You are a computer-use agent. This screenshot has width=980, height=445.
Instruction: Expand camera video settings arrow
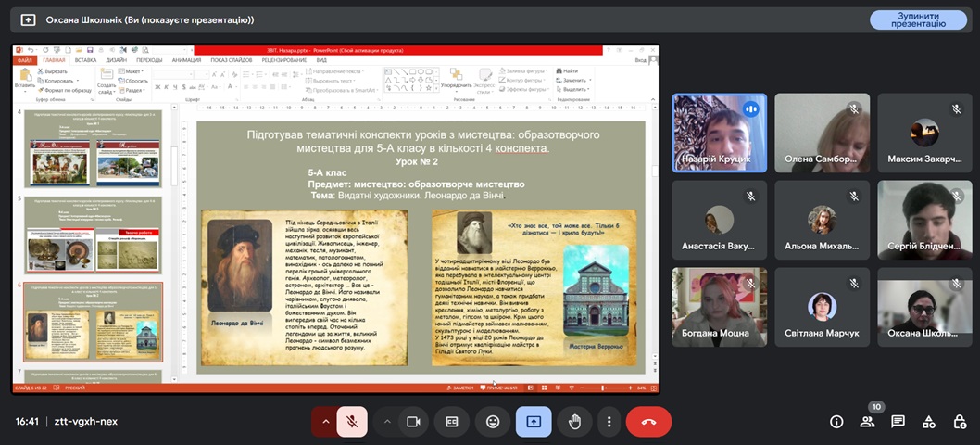tap(387, 422)
